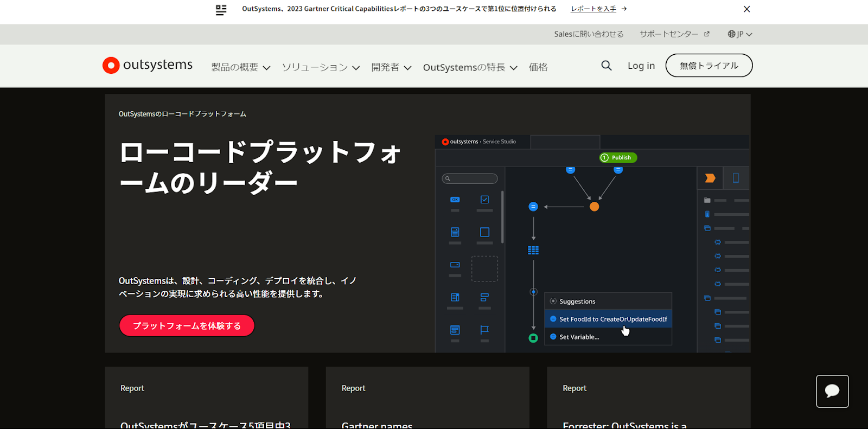Click the empty second tab in Service Studio
The image size is (868, 429).
(565, 142)
